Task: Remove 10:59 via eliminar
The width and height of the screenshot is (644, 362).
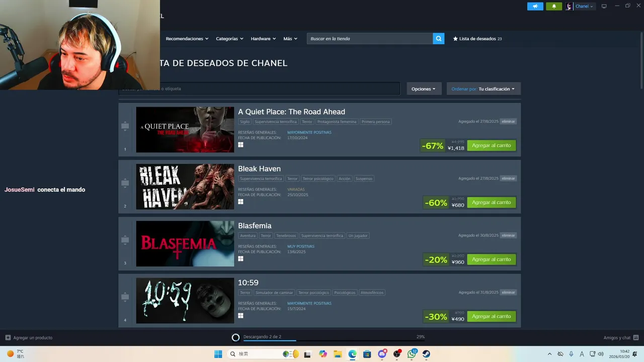Action: click(508, 292)
